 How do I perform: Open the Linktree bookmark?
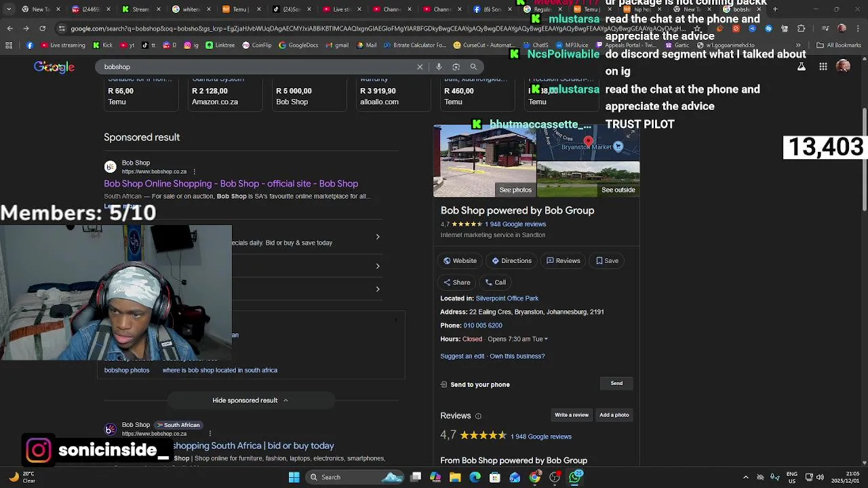[220, 45]
